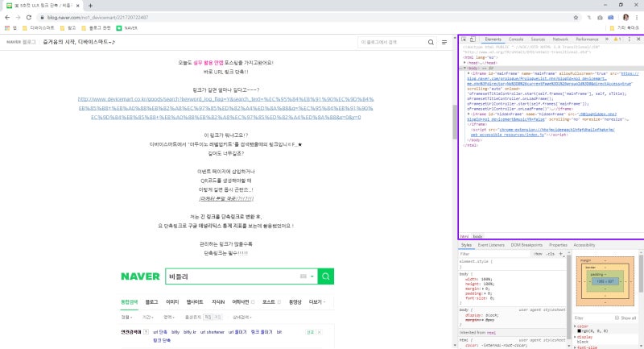Toggle the :hov element state button
Image resolution: width=644 pixels, height=349 pixels.
(x=538, y=254)
